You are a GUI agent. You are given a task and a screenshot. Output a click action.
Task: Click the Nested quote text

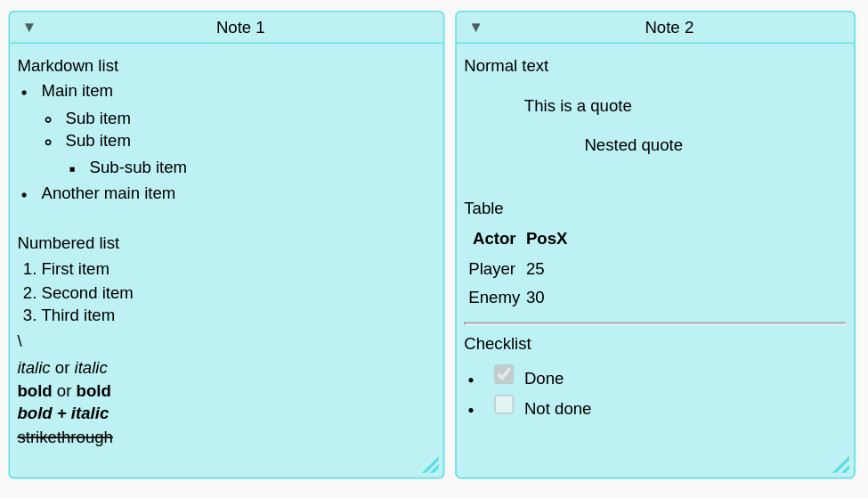(633, 145)
